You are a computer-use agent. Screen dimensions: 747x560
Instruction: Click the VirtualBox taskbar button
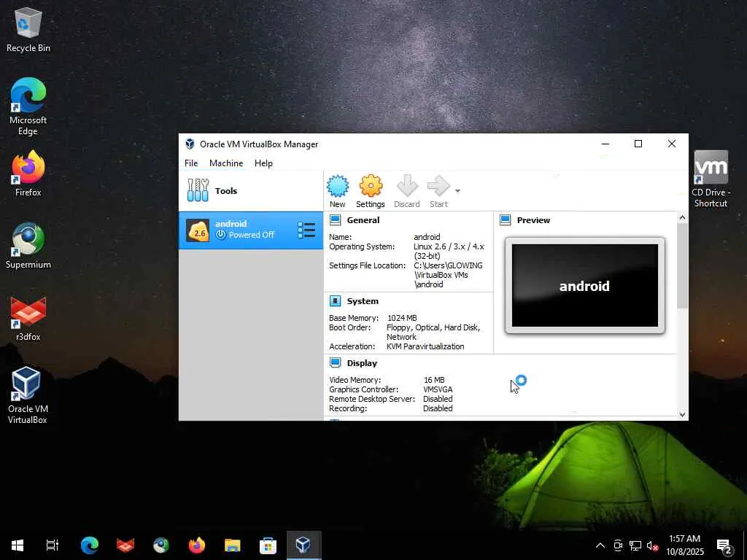[x=304, y=545]
